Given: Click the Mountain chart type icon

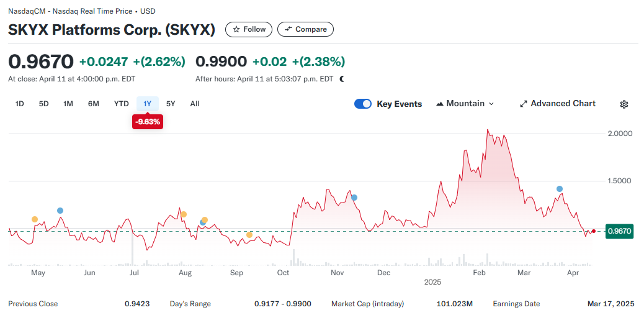Looking at the screenshot, I should [439, 104].
